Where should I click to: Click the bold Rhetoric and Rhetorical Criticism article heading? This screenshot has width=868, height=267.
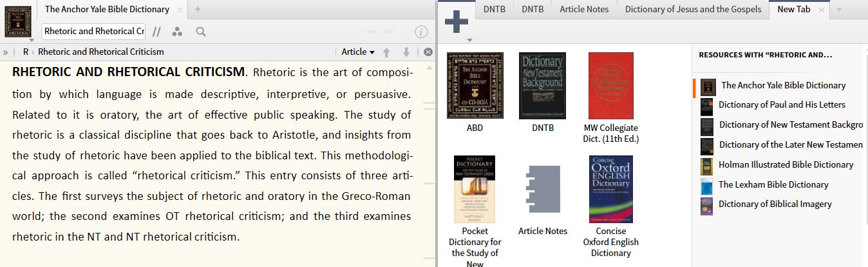129,71
